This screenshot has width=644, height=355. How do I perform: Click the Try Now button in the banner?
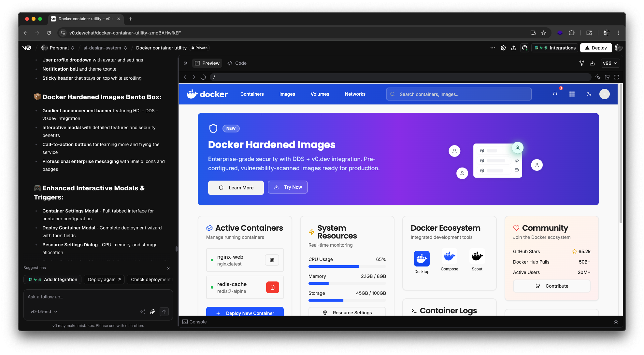pyautogui.click(x=288, y=187)
